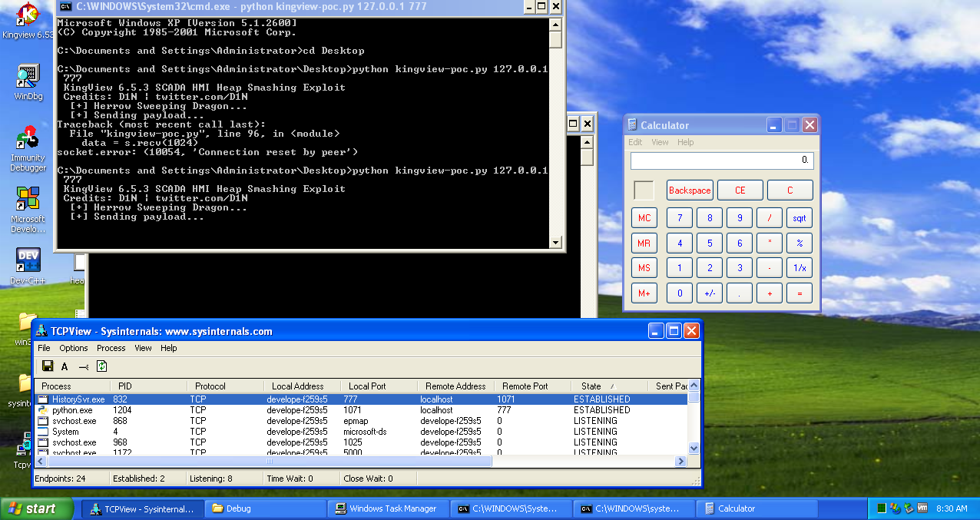Open the Edit menu in Calculator
Image resolution: width=980 pixels, height=520 pixels.
[x=635, y=142]
